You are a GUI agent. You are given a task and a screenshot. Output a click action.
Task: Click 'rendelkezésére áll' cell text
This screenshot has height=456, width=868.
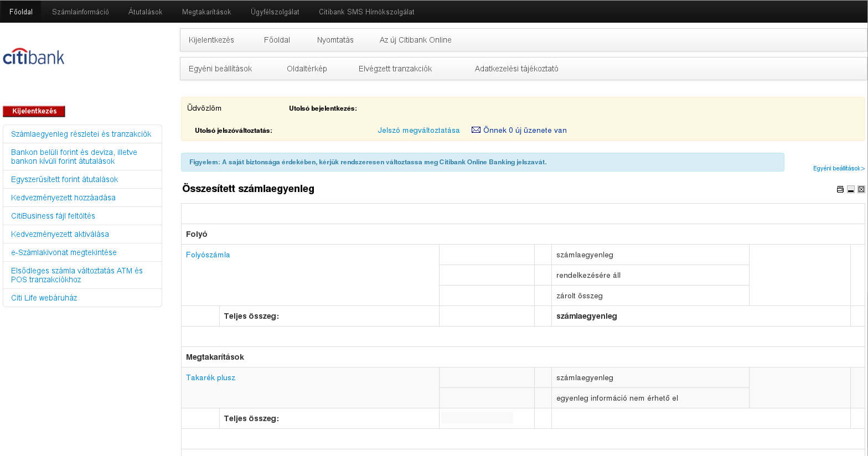click(588, 275)
